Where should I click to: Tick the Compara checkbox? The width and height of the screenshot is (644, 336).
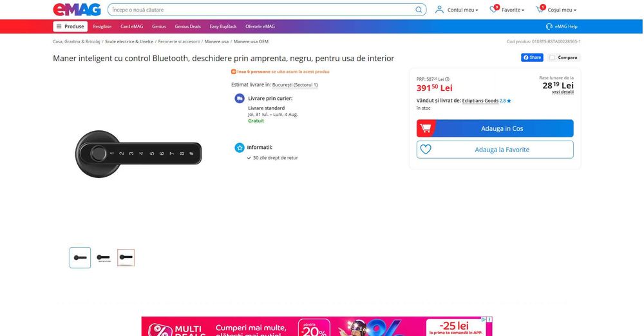[x=552, y=57]
